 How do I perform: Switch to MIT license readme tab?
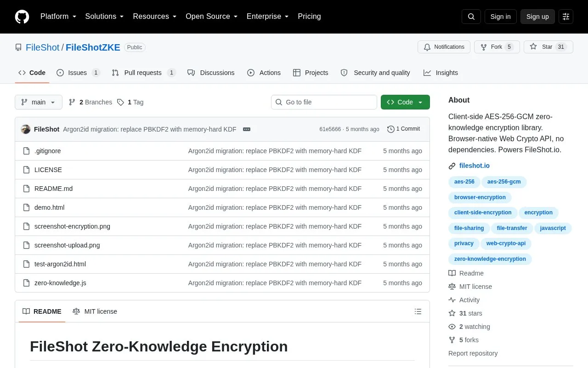[95, 311]
